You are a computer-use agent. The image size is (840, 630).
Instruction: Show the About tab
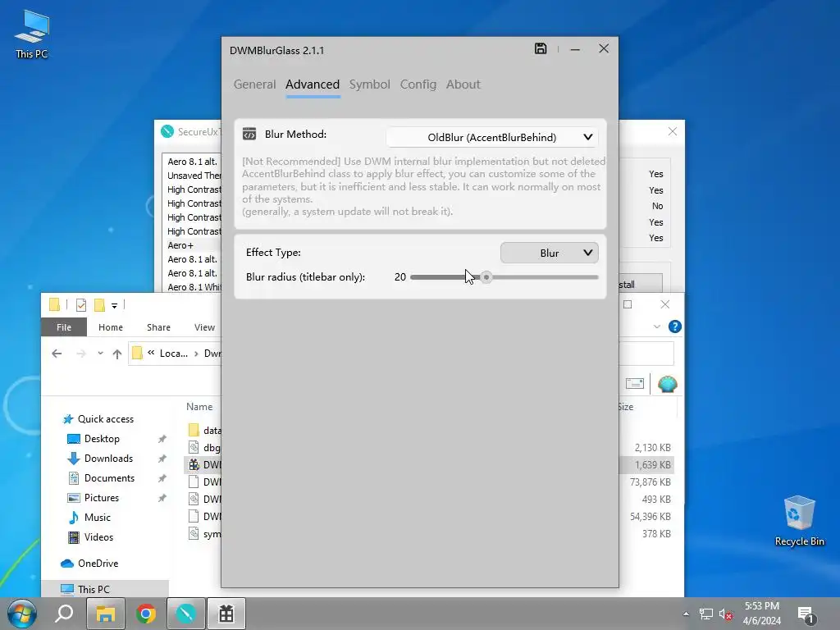[463, 84]
